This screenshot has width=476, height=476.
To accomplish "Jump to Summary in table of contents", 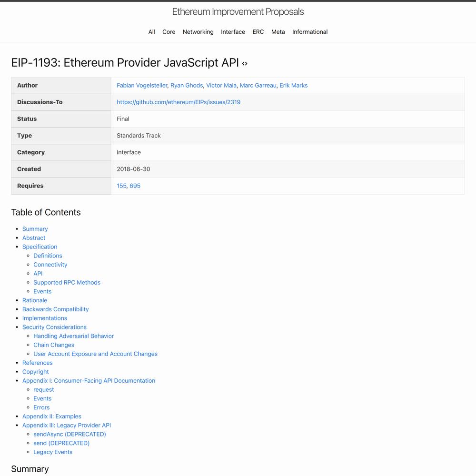I will (35, 229).
